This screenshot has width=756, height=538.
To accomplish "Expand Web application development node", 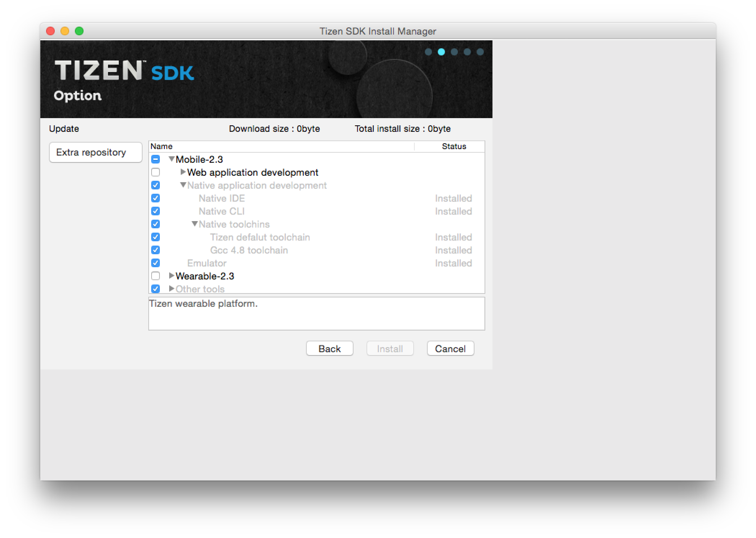I will click(x=183, y=172).
